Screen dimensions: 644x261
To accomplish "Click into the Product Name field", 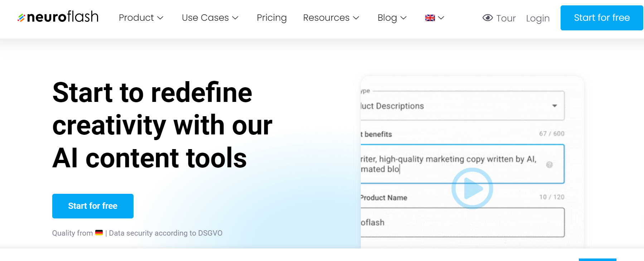I will 462,222.
